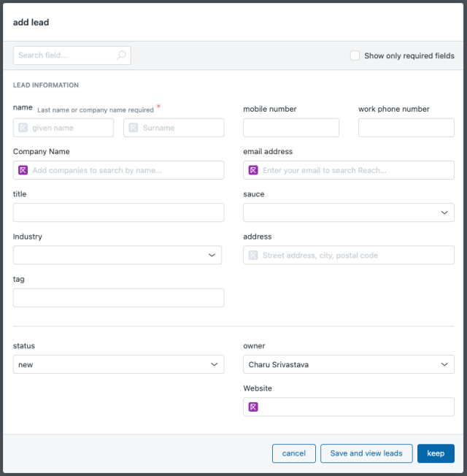Click into the title text field
This screenshot has height=476, width=467.
click(x=119, y=212)
